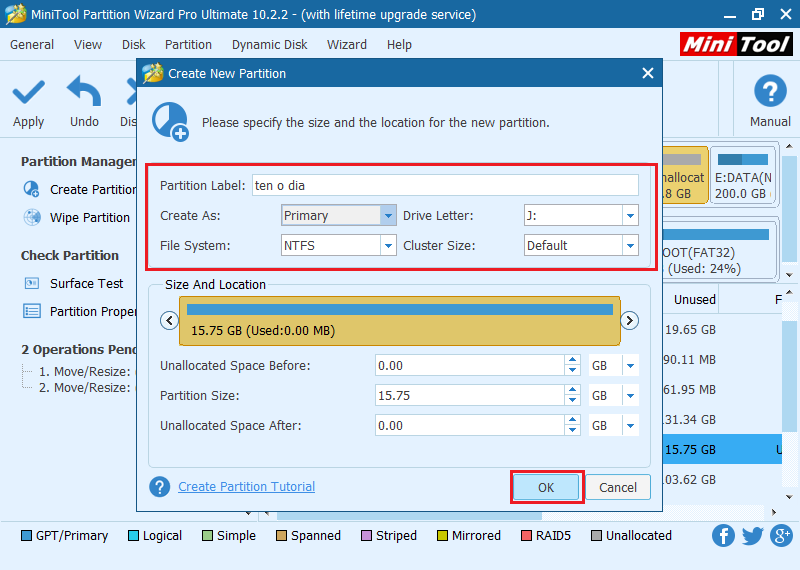Increase Unallocated Space Before with up stepper
Screen dimensions: 800x570
tap(572, 361)
